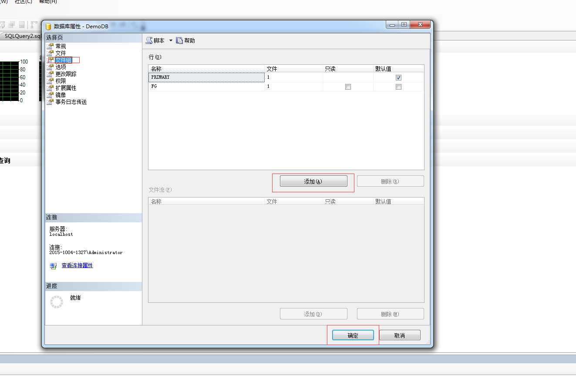Open 帮助 help from dialog toolbar

click(x=185, y=40)
